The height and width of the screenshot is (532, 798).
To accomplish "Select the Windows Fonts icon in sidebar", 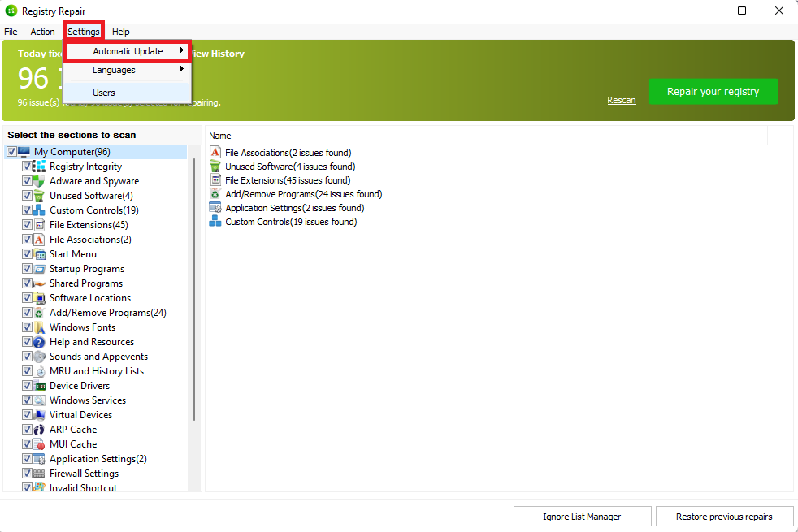I will click(x=40, y=327).
